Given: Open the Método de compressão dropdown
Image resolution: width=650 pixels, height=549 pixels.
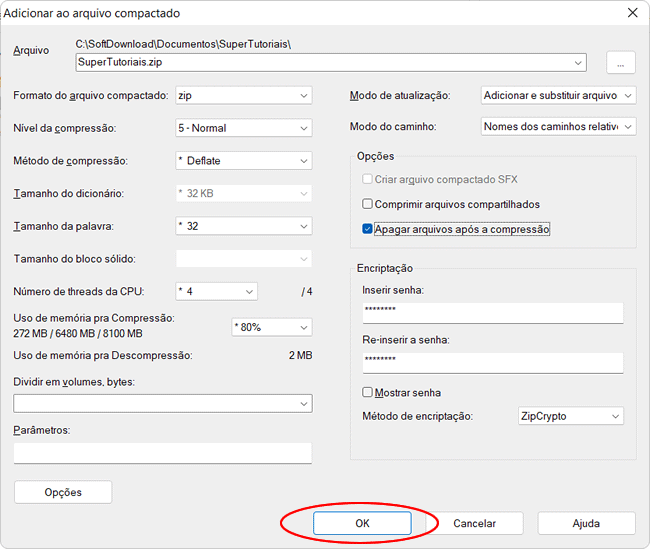Looking at the screenshot, I should pyautogui.click(x=243, y=161).
